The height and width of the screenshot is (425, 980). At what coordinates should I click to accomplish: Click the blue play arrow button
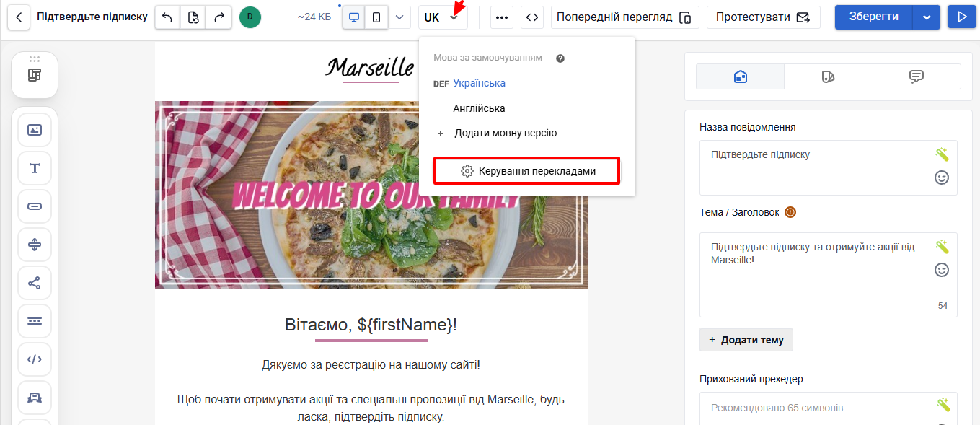pyautogui.click(x=961, y=17)
